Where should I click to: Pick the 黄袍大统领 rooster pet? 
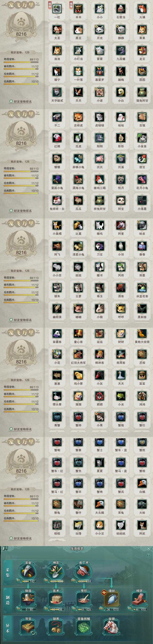coord(142,333)
